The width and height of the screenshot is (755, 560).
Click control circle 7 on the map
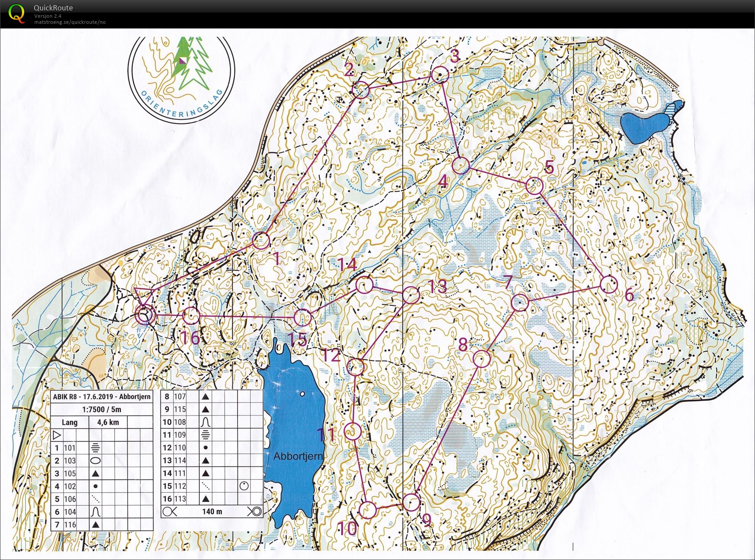coord(520,302)
